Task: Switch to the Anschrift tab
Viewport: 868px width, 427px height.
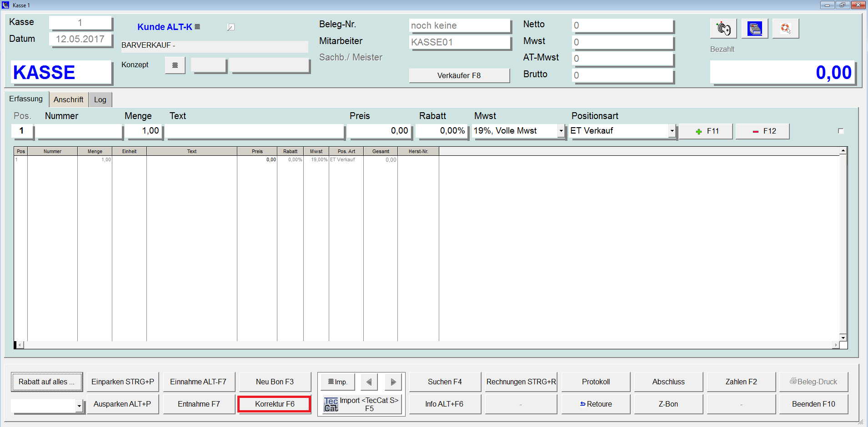Action: click(68, 100)
